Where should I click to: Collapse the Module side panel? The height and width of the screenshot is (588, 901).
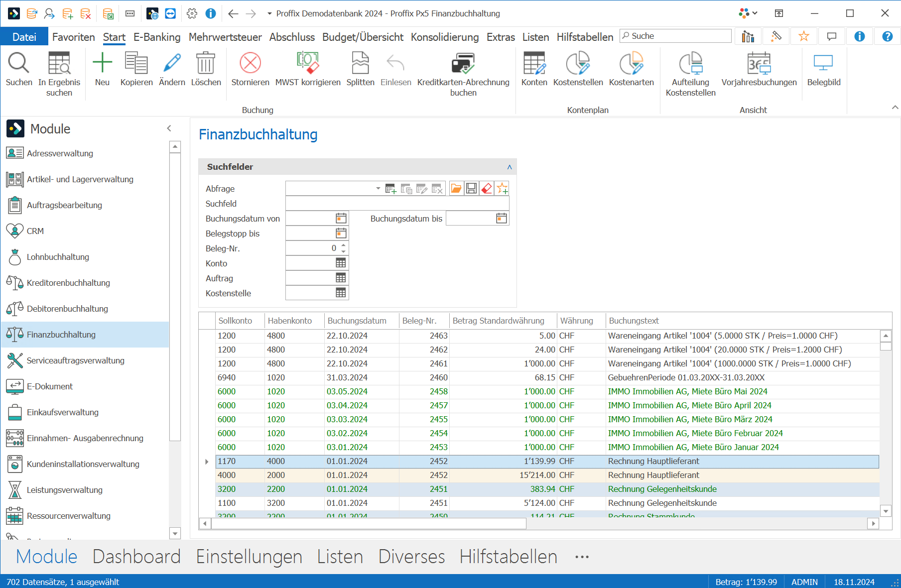169,128
